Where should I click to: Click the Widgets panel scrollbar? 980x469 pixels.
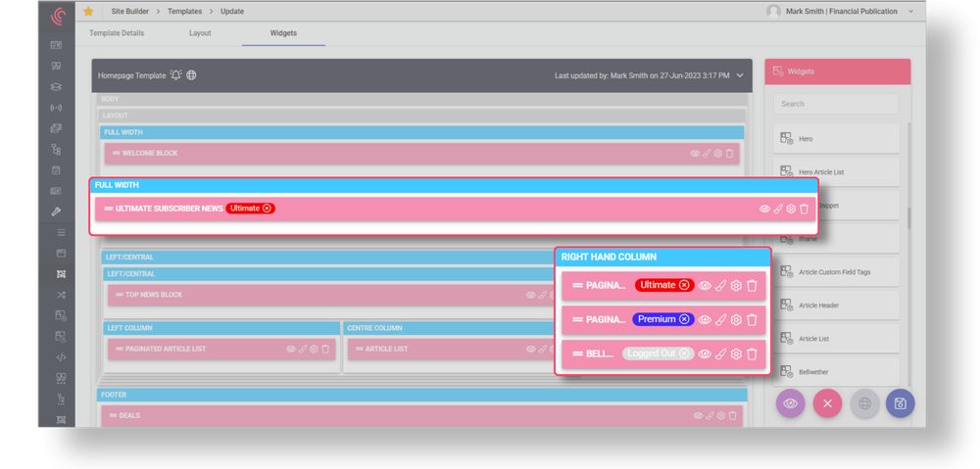tap(908, 216)
